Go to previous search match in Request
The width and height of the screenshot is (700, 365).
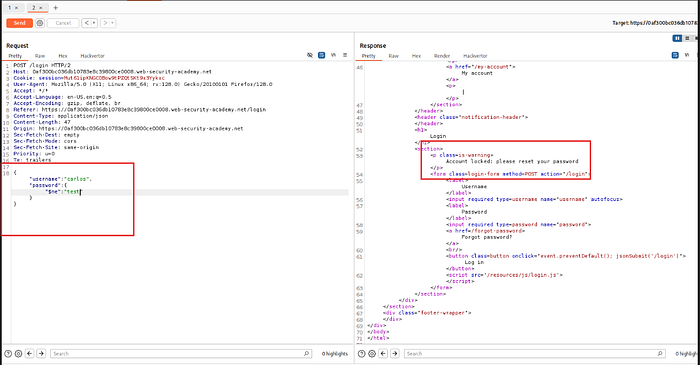pyautogui.click(x=29, y=353)
